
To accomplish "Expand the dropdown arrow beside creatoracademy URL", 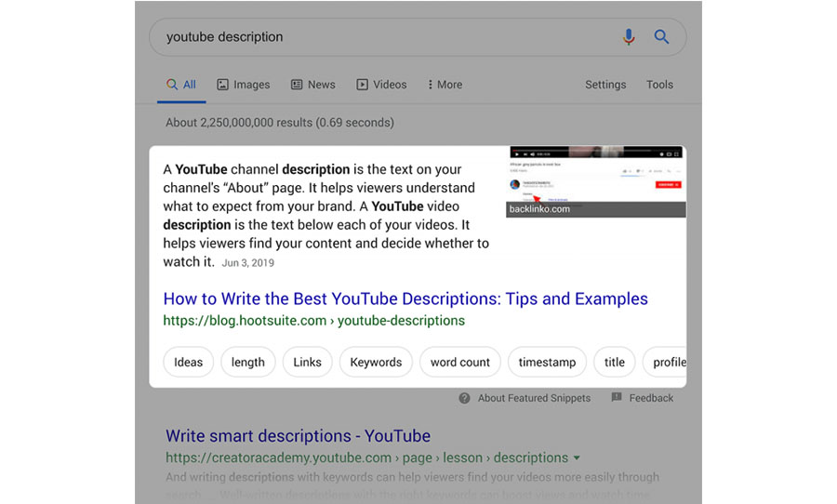I will point(577,458).
